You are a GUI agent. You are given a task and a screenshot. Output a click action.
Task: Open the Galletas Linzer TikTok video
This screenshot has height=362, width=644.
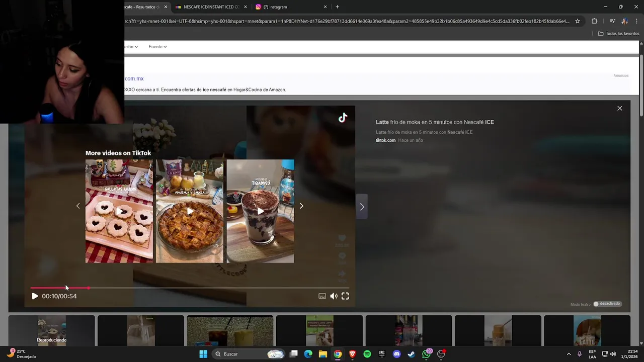point(119,211)
